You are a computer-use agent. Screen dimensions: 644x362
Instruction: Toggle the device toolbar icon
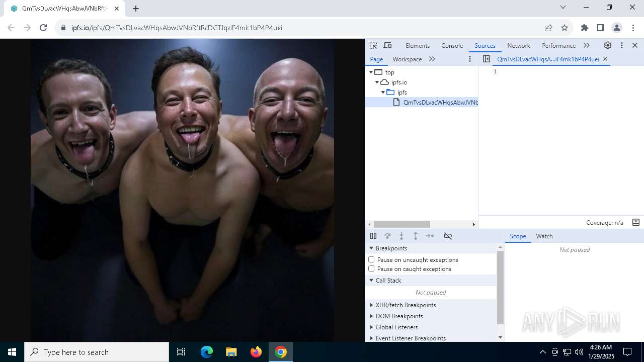coord(387,45)
